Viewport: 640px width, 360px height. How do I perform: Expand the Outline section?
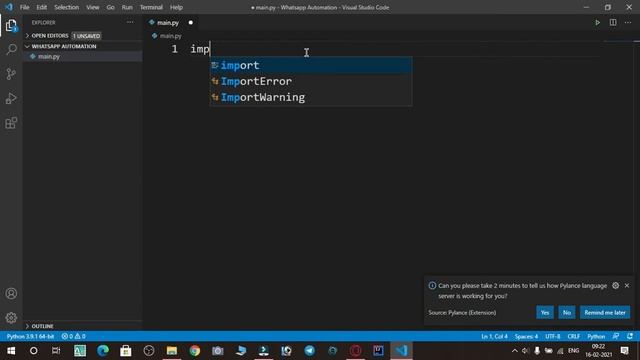42,326
